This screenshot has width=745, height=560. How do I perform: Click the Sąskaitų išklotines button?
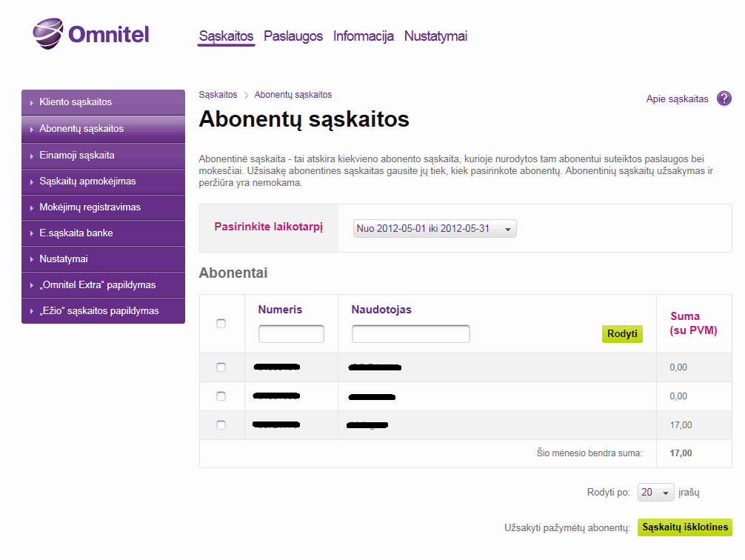click(x=685, y=527)
